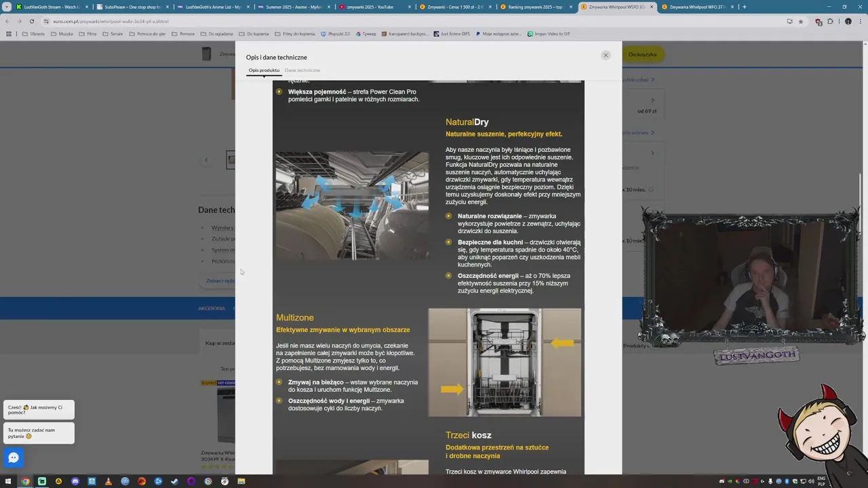This screenshot has height=488, width=868.
Task: Open the Pomoce do gier bookmark folder
Action: tap(149, 33)
